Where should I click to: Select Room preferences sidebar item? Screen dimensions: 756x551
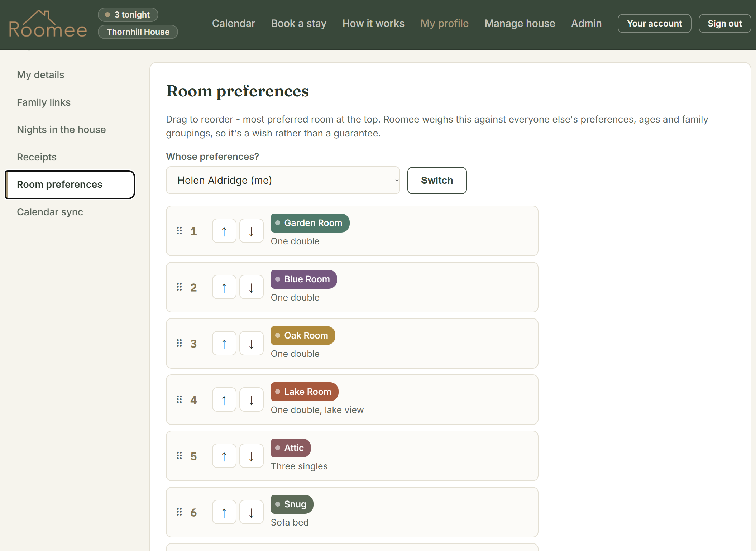[x=70, y=185]
